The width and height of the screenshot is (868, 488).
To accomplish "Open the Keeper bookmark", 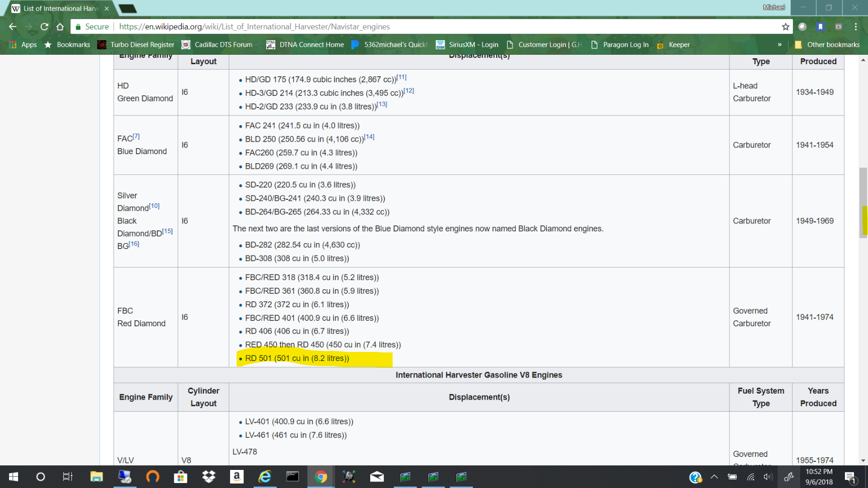I will click(x=673, y=45).
